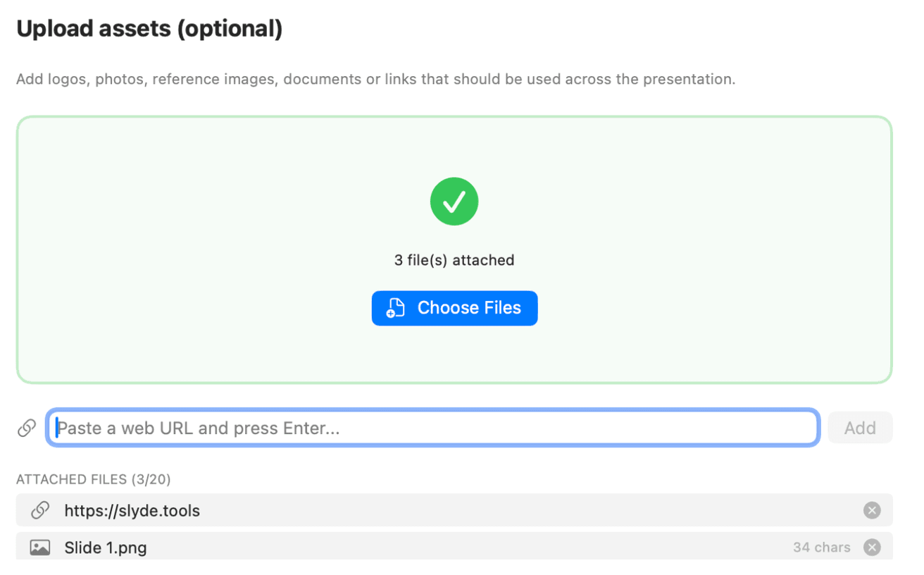924x575 pixels.
Task: Click the file-plus icon inside Choose Files
Action: point(396,308)
